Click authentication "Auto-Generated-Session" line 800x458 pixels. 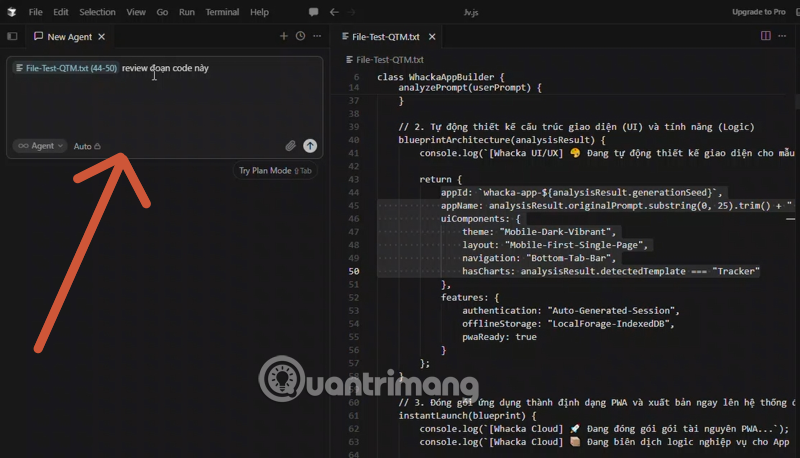(x=571, y=311)
